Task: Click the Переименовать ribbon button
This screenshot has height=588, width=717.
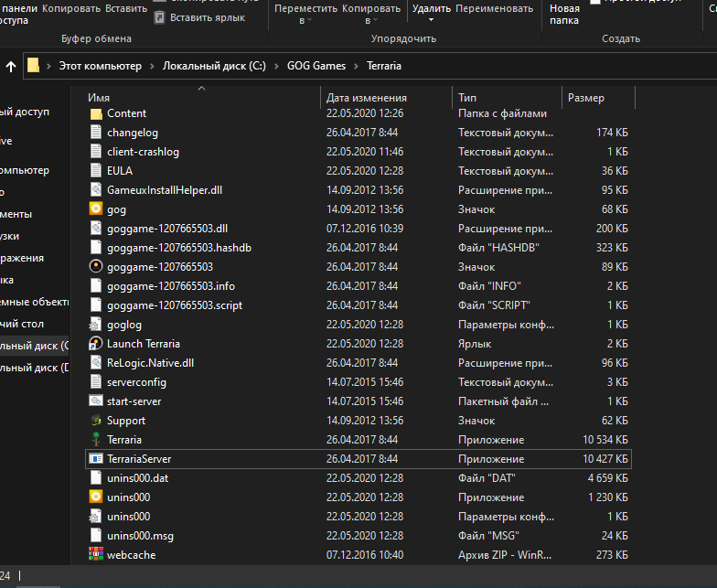Action: tap(494, 9)
